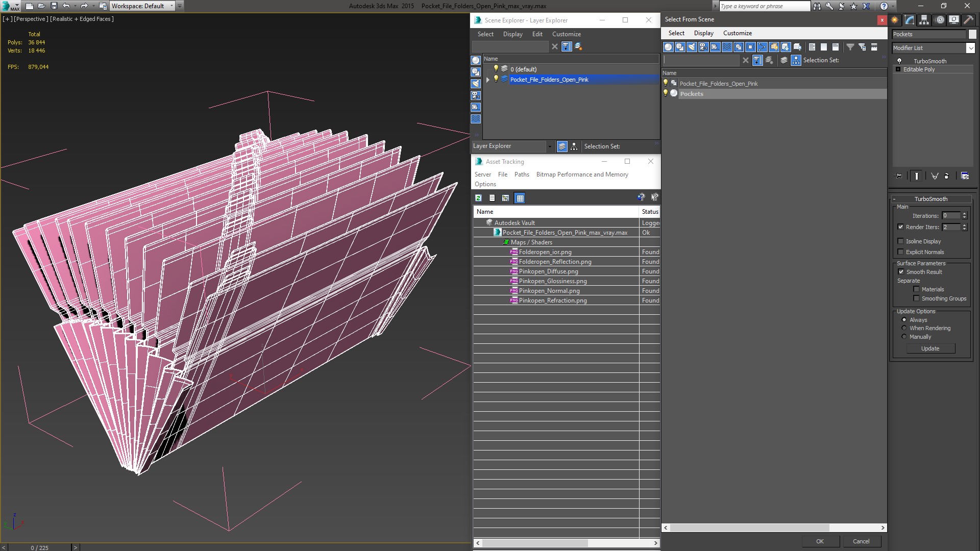
Task: Enable Smooth Result in Surface Parameters
Action: point(901,272)
